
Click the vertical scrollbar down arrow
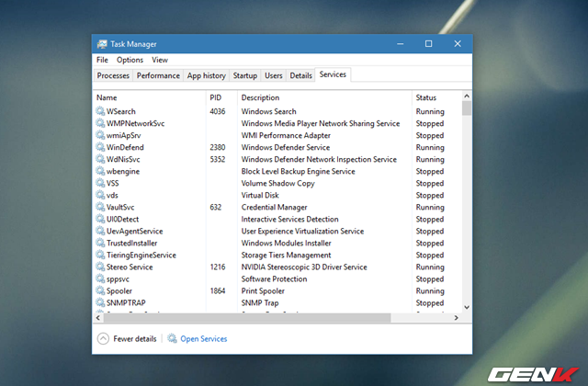point(467,307)
